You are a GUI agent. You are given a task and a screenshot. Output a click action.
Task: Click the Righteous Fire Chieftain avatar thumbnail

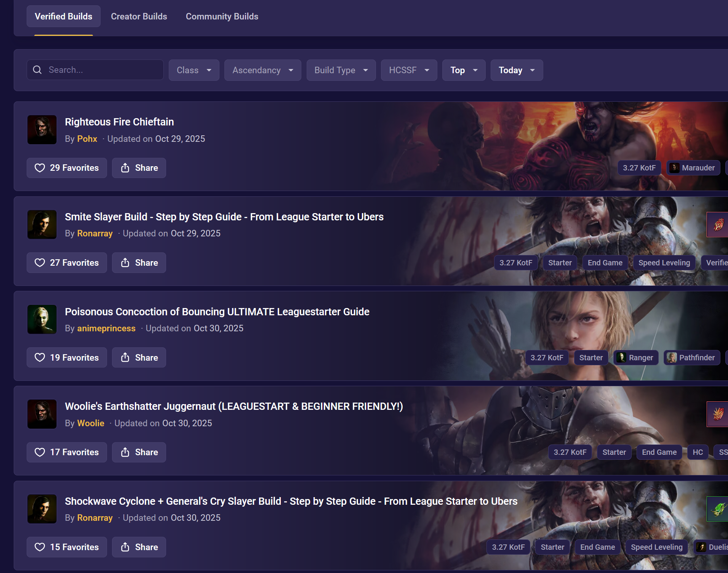(42, 130)
